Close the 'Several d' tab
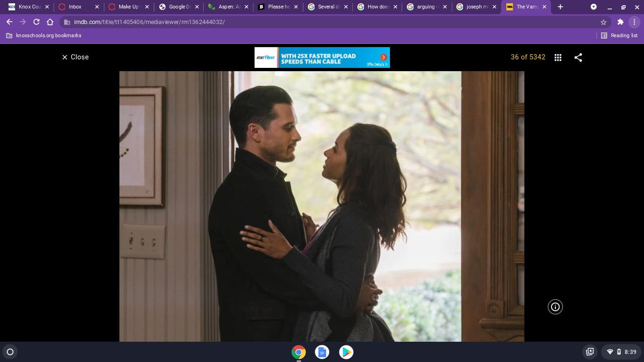Viewport: 644px width, 362px height. tap(346, 7)
